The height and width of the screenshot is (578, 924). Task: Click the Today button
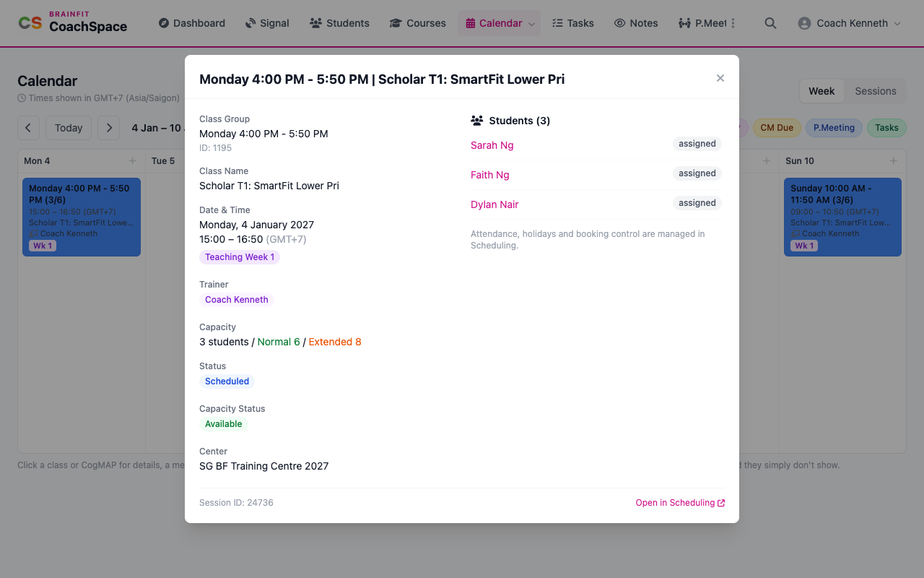(x=69, y=128)
